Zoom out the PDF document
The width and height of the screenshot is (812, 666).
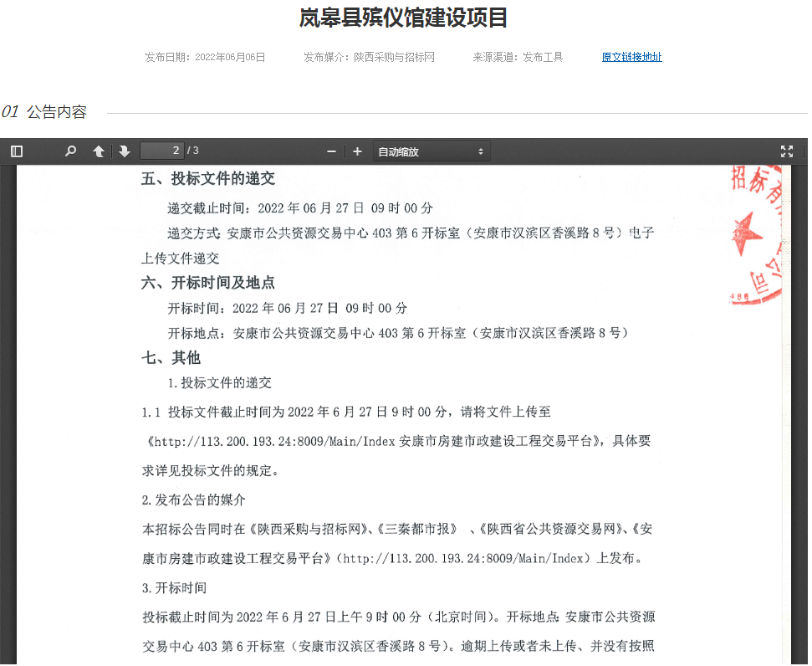click(331, 151)
